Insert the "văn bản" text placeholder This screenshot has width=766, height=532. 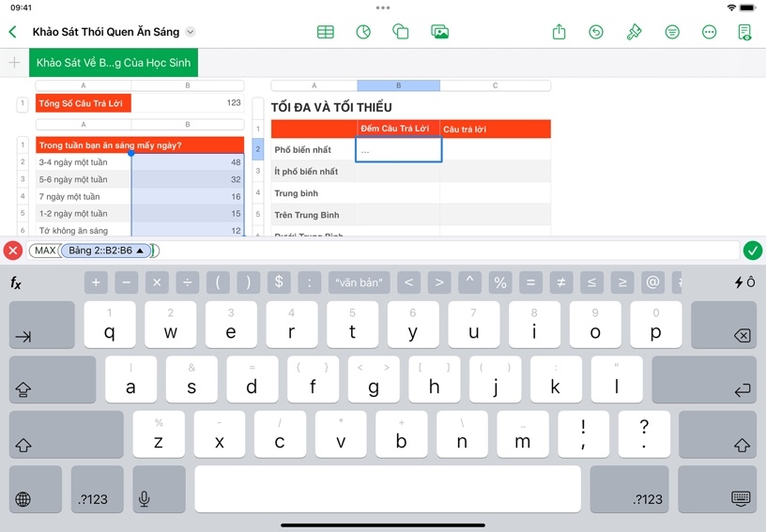[359, 282]
